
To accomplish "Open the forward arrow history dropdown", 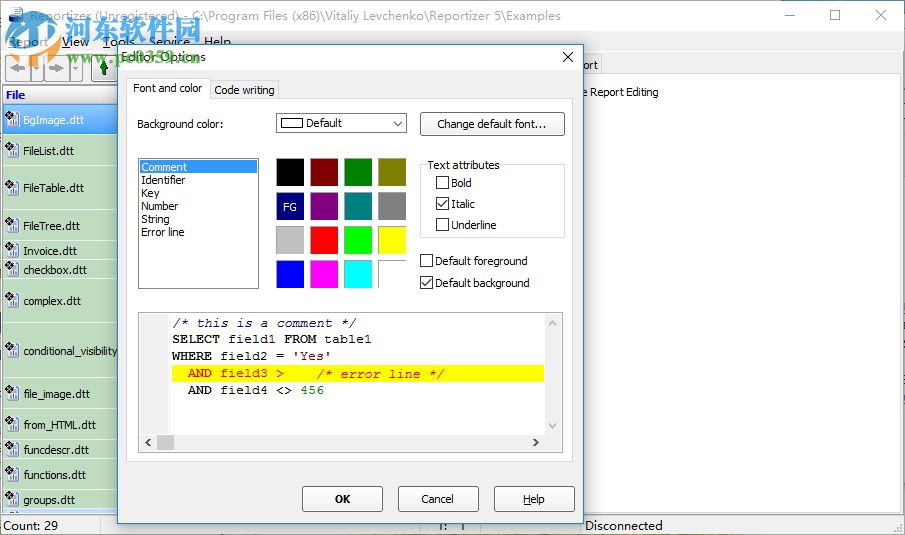I will coord(76,68).
